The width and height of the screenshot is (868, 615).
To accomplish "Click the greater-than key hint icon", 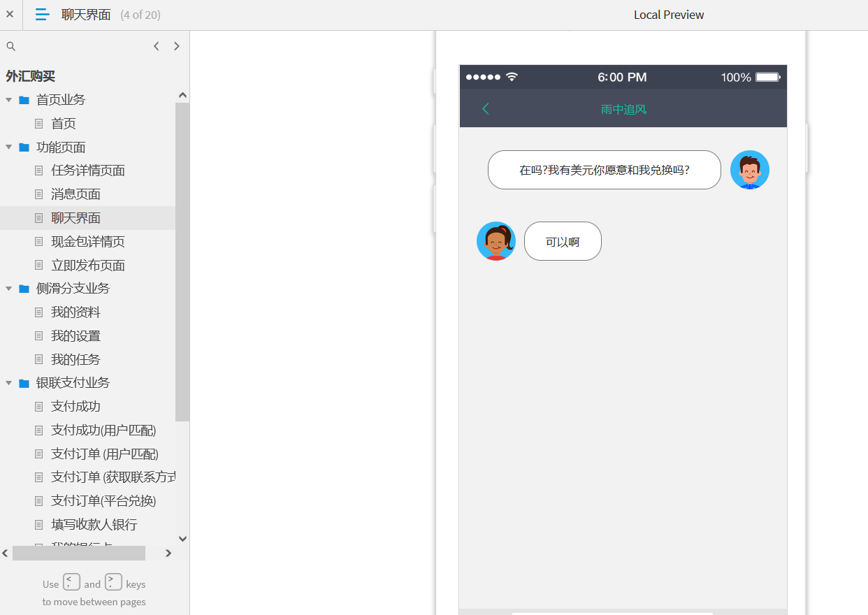I will tap(113, 581).
